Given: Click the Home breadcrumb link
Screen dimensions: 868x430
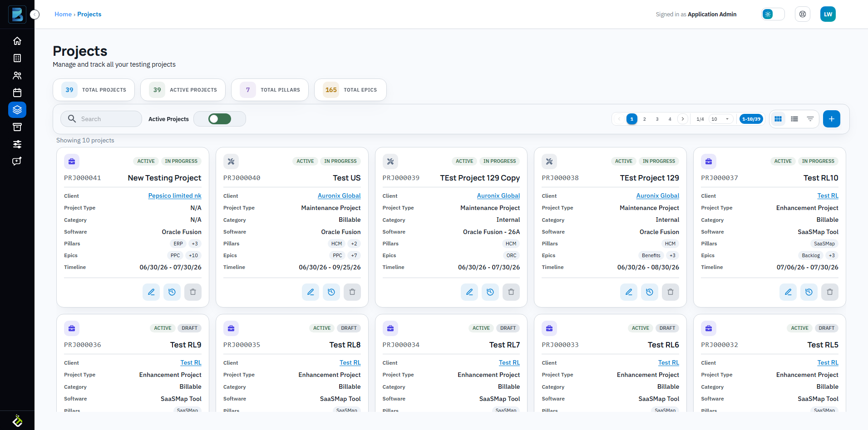Looking at the screenshot, I should tap(63, 14).
